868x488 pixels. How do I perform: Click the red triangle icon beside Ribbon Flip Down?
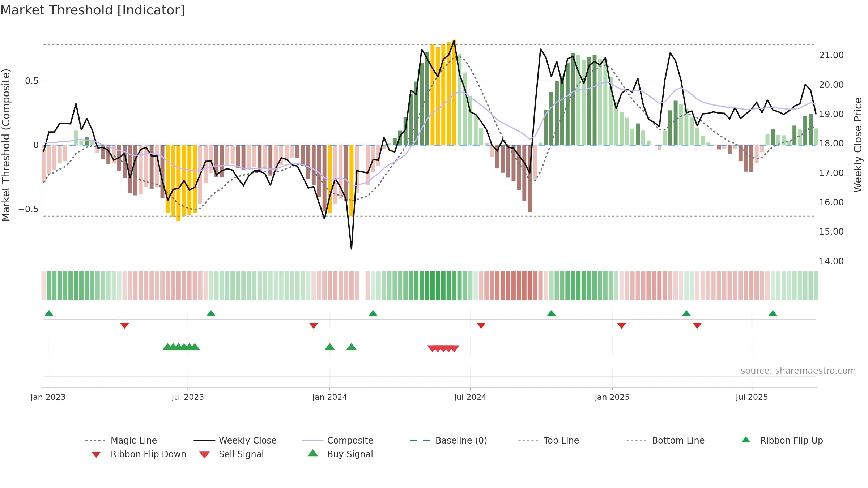tap(96, 455)
